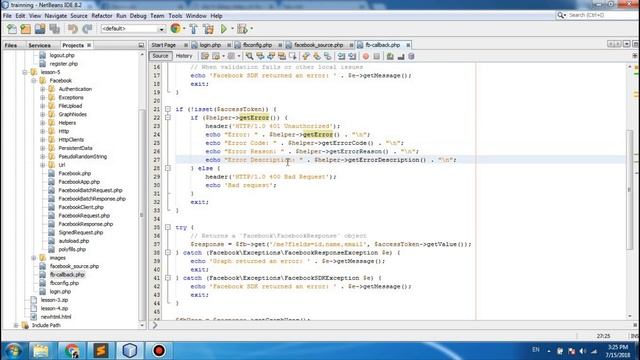Switch editor to Source view
Screen dimensions: 640x360
click(x=160, y=56)
